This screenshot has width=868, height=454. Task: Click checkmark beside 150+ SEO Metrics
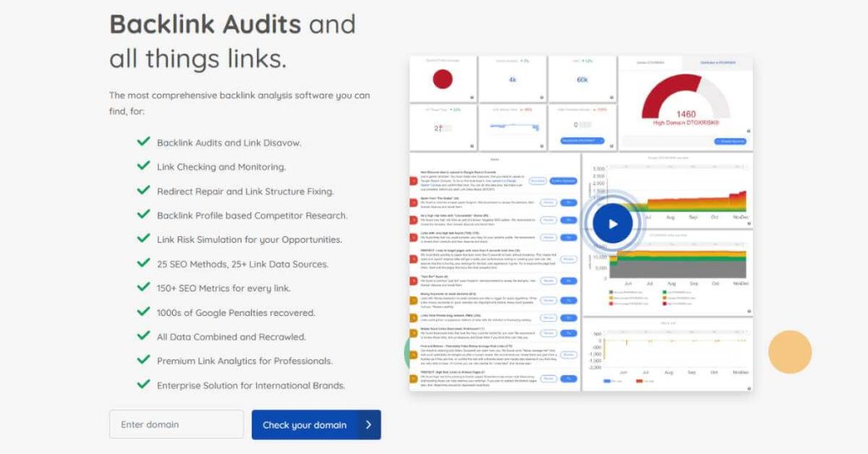(143, 288)
